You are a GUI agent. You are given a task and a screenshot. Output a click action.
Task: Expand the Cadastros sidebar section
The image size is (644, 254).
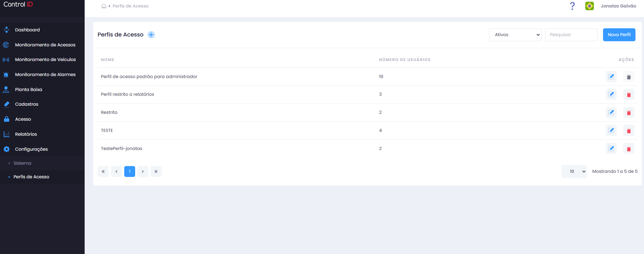27,104
